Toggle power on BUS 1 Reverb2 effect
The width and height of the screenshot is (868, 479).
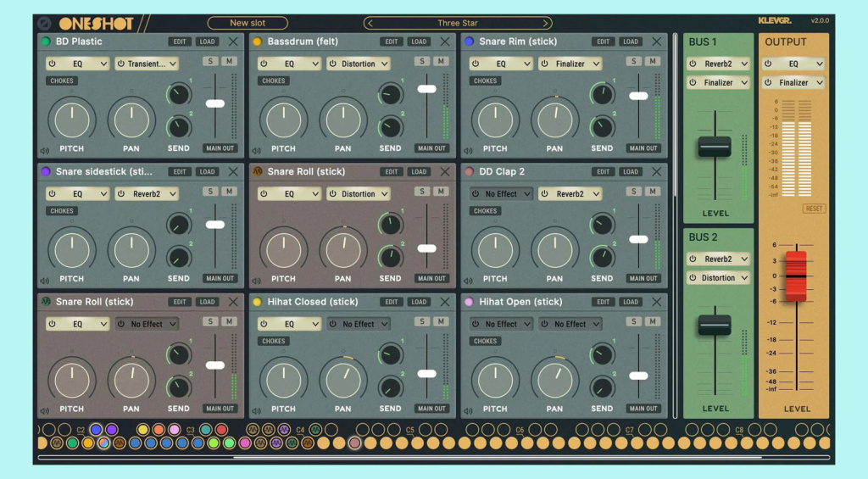694,64
